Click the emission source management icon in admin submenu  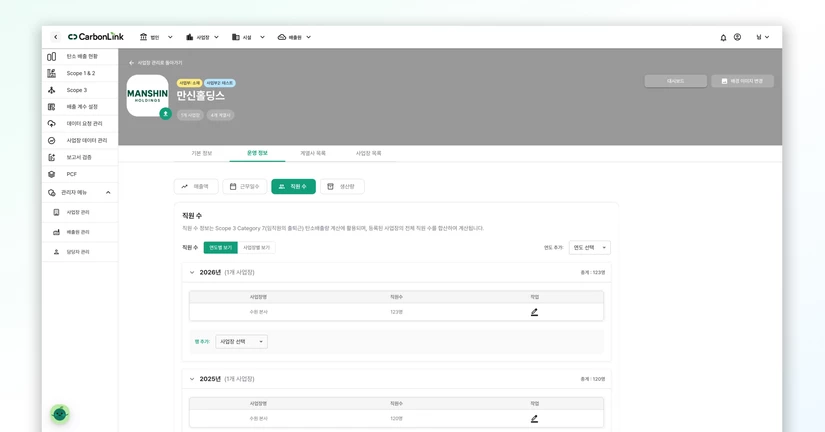click(x=56, y=232)
